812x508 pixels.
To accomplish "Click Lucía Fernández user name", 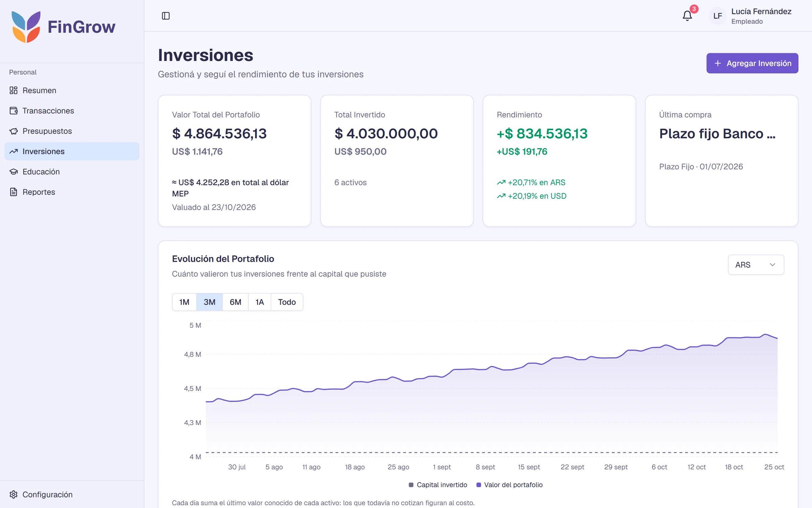I will pos(761,12).
